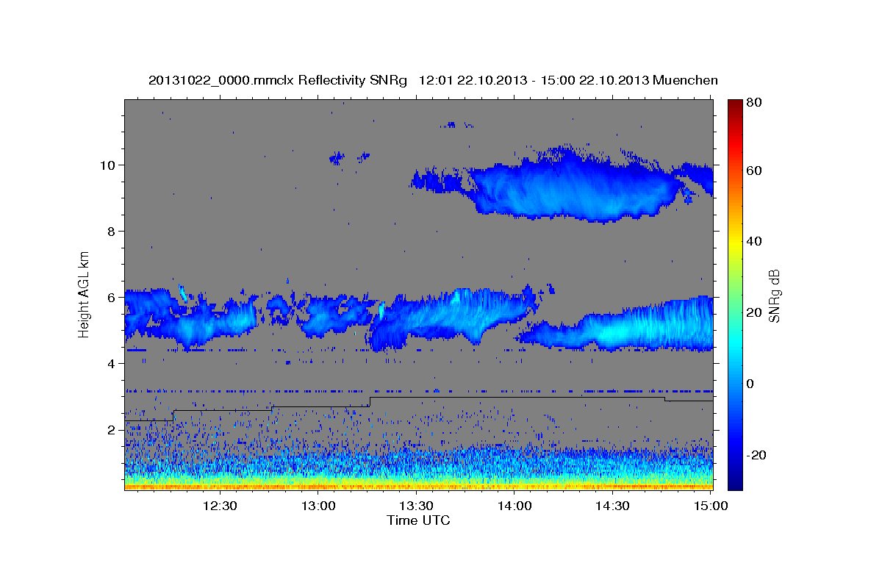Click the height axis label 8
This screenshot has height=588, width=882.
pyautogui.click(x=112, y=231)
